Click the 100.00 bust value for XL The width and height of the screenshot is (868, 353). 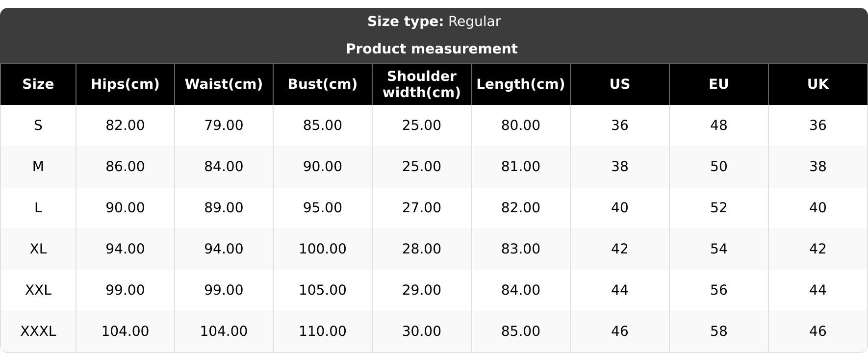pyautogui.click(x=322, y=249)
